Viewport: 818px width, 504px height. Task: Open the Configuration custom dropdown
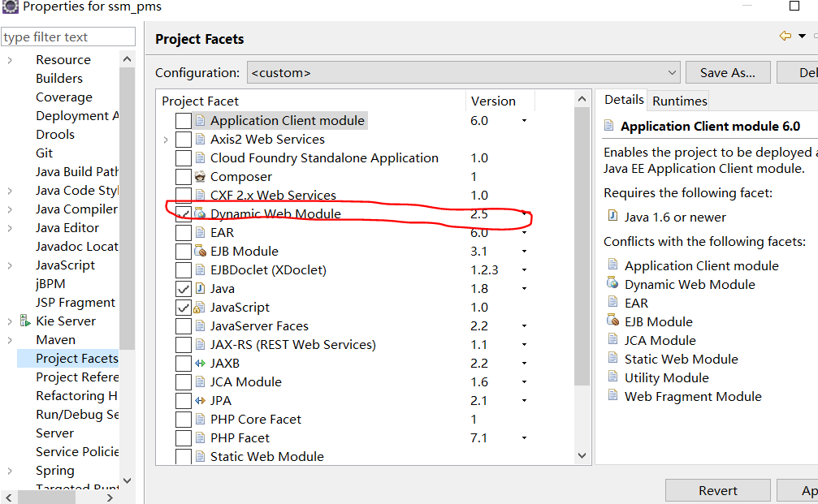463,72
